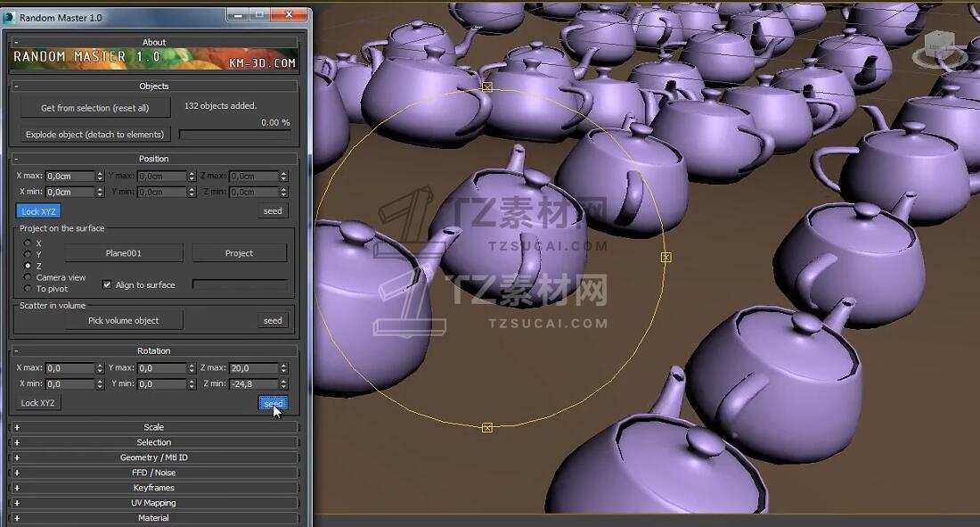The width and height of the screenshot is (980, 527).
Task: Click the Position X min input field
Action: point(70,192)
